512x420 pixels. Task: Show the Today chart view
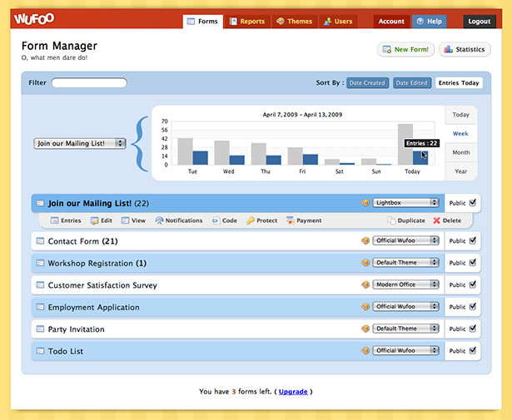coord(460,115)
